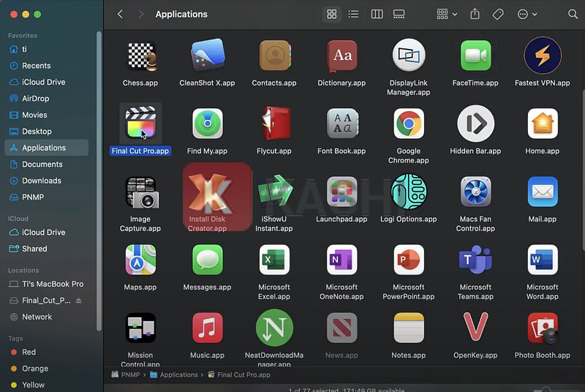The height and width of the screenshot is (392, 585).
Task: Select the News.app icon
Action: tap(341, 328)
